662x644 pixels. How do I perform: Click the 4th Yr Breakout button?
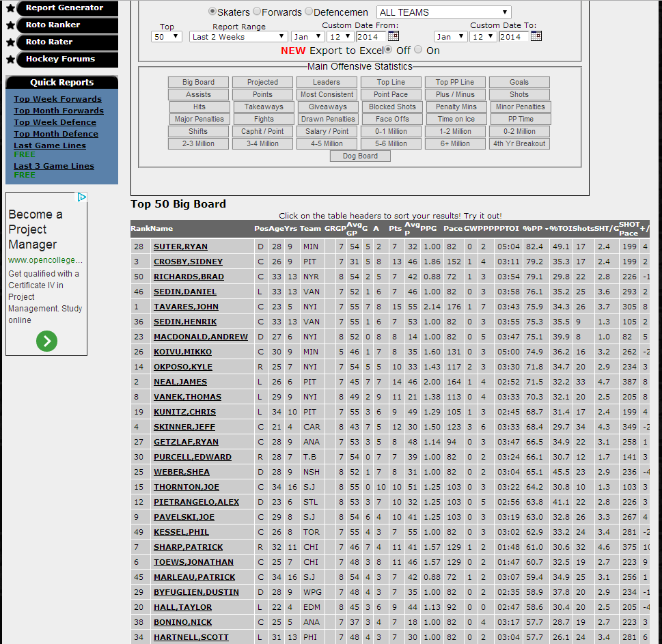(x=519, y=143)
